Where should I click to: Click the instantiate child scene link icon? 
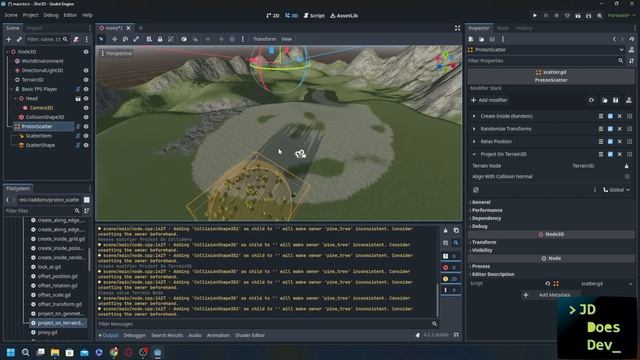pos(19,39)
